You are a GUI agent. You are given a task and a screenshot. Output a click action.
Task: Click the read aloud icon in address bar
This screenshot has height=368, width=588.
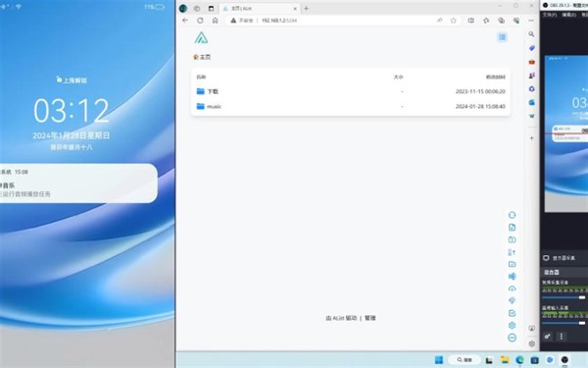[439, 21]
